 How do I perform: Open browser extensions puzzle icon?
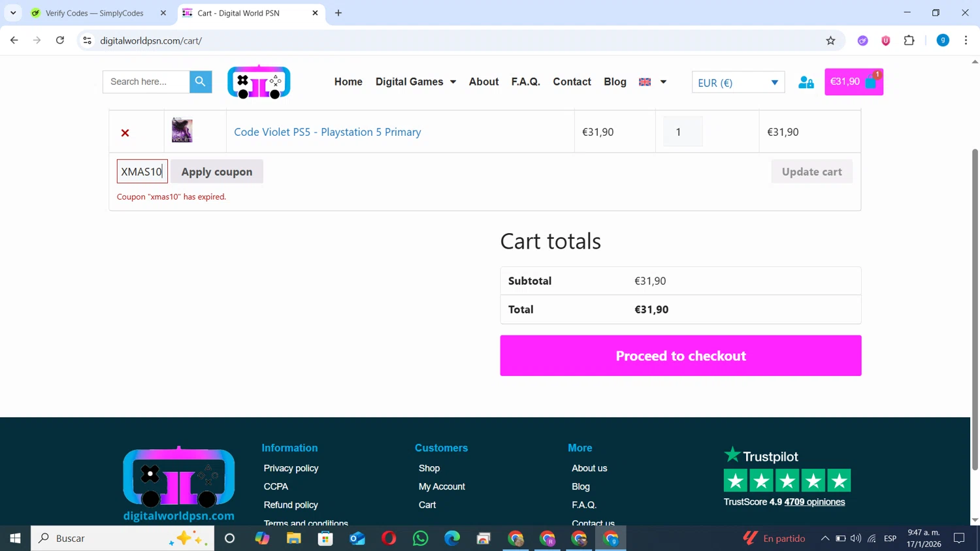click(909, 40)
